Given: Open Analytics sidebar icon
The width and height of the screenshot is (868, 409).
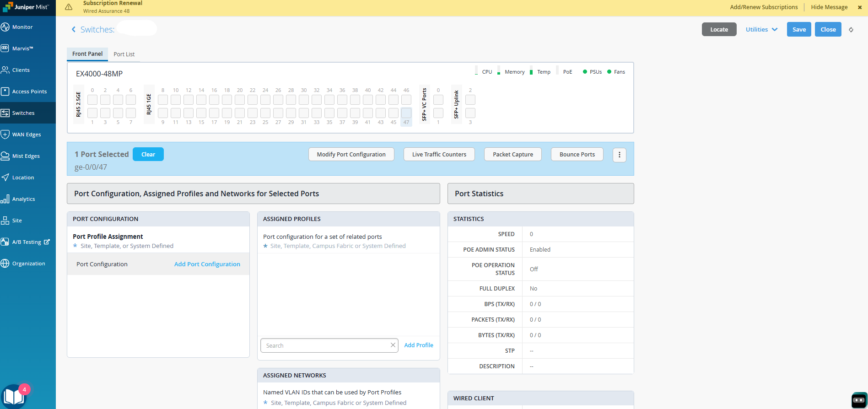Looking at the screenshot, I should (x=5, y=199).
